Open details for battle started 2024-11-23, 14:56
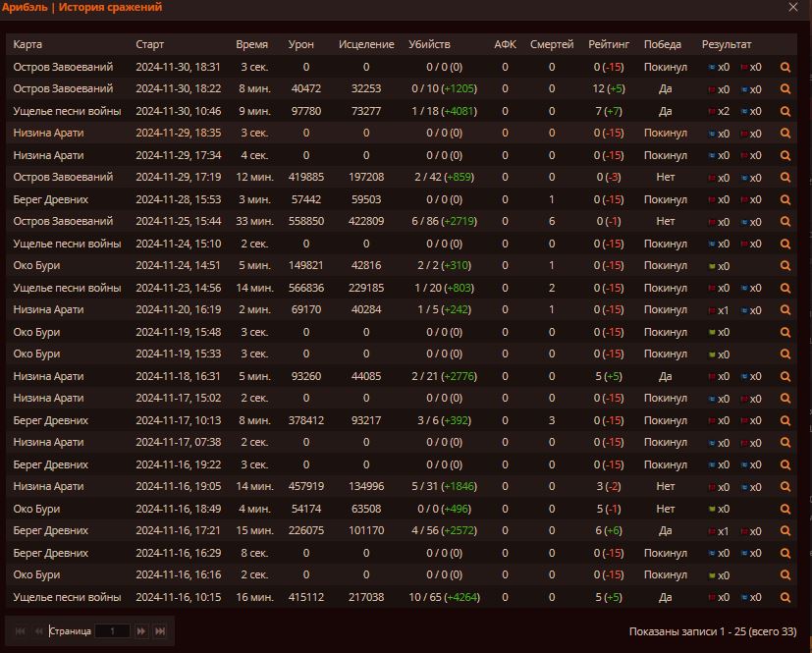 tap(785, 288)
